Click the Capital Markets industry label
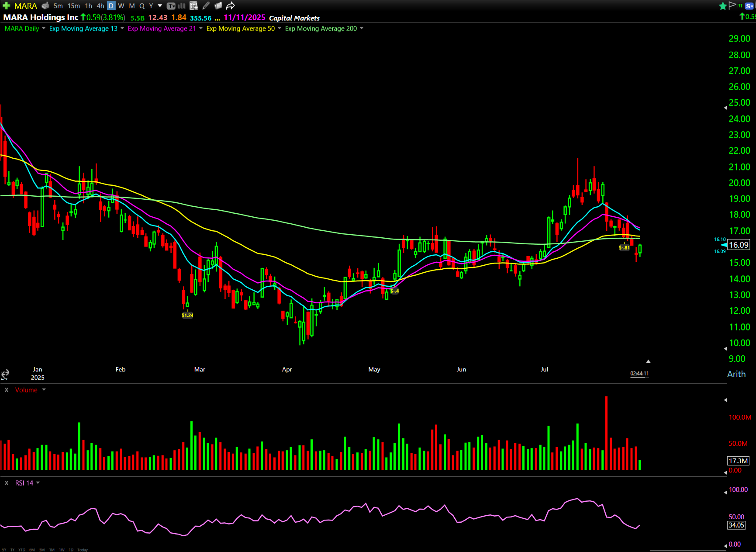Viewport: 756px width, 552px height. tap(294, 18)
